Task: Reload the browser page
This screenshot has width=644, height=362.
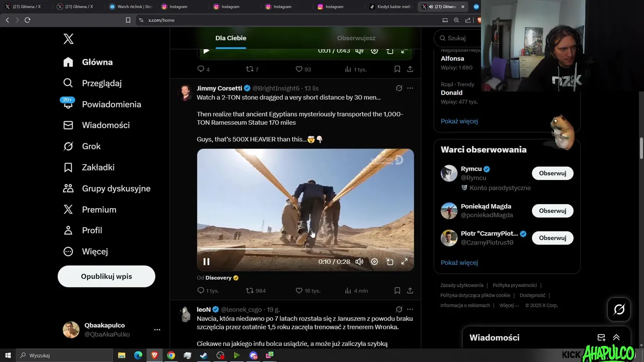Action: [x=27, y=20]
